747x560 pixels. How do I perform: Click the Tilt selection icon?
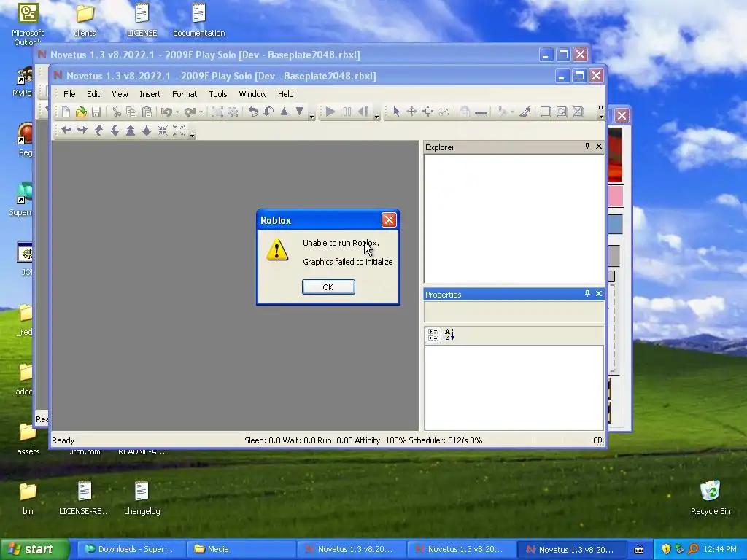268,112
